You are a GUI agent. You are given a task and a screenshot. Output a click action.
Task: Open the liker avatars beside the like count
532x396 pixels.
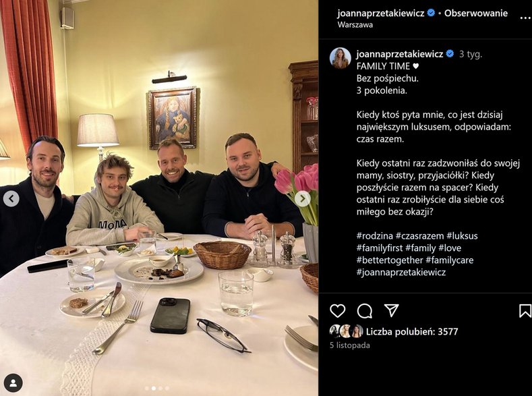346,331
